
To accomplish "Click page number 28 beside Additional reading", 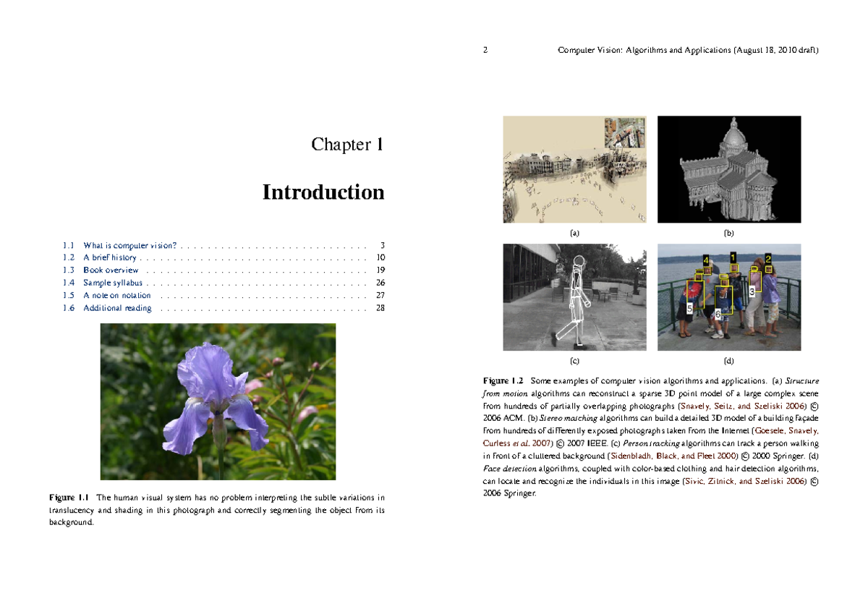I will point(382,307).
